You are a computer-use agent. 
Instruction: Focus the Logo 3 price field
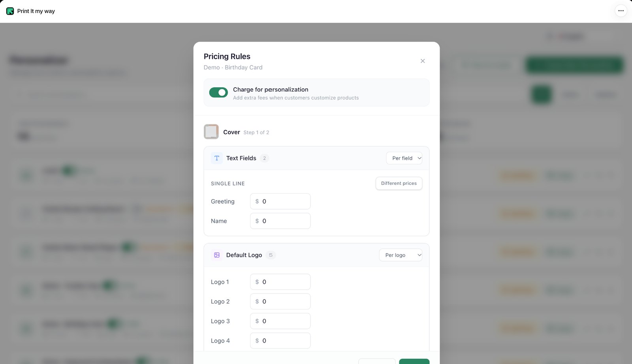[x=280, y=321]
